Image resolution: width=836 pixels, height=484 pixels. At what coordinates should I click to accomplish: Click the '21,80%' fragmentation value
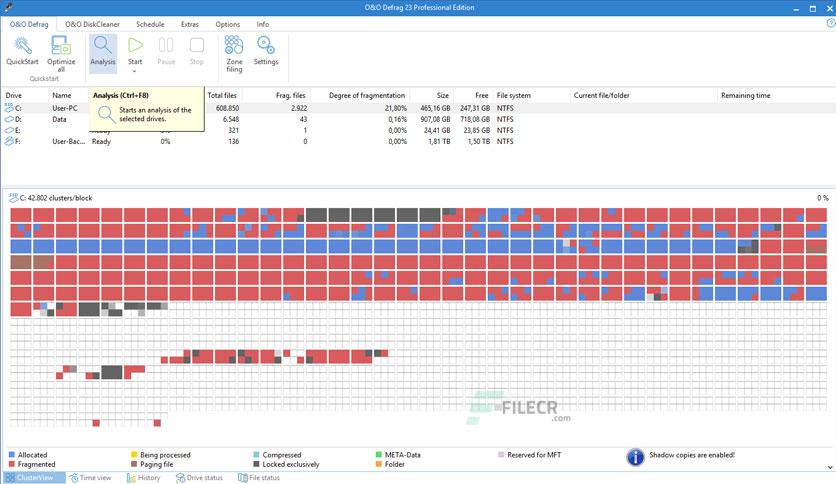click(396, 108)
